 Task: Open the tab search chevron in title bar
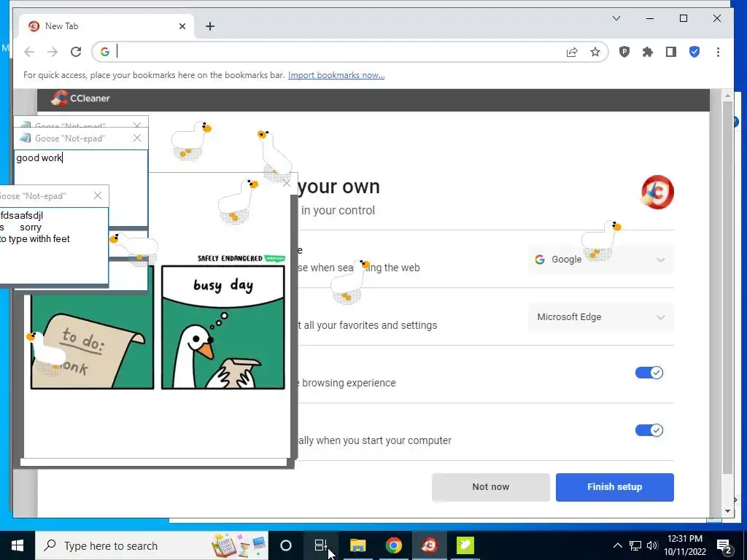click(x=616, y=18)
